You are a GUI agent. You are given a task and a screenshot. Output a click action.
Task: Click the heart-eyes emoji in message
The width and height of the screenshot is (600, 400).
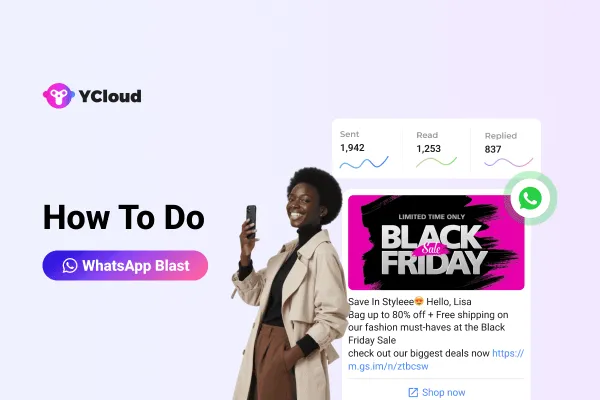[419, 302]
